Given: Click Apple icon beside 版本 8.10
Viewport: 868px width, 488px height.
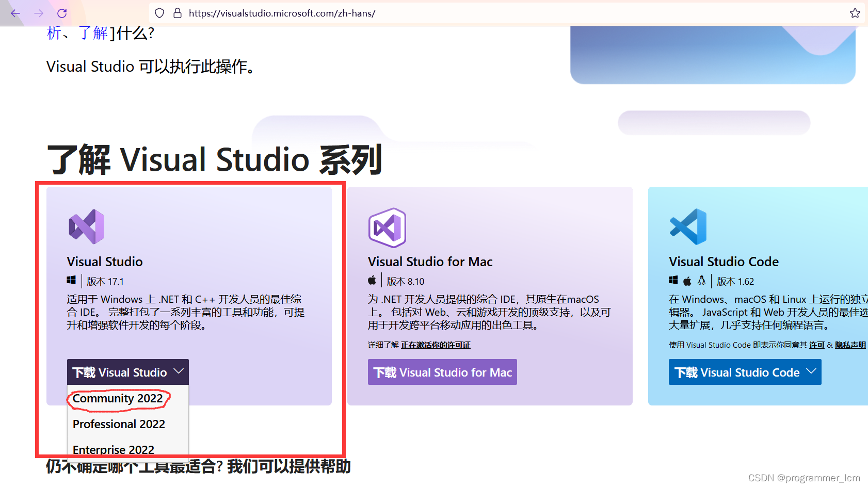Looking at the screenshot, I should (x=372, y=280).
